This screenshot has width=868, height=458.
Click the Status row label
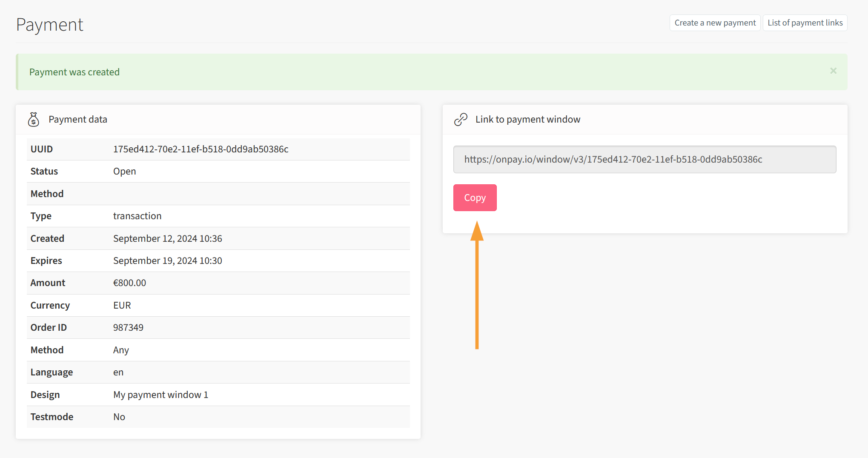pyautogui.click(x=44, y=171)
